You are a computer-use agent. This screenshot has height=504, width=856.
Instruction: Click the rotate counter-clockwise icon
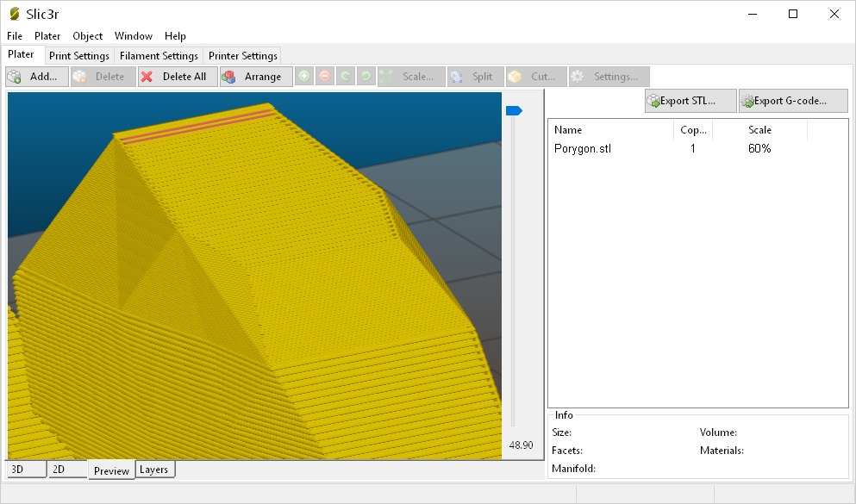pos(345,76)
